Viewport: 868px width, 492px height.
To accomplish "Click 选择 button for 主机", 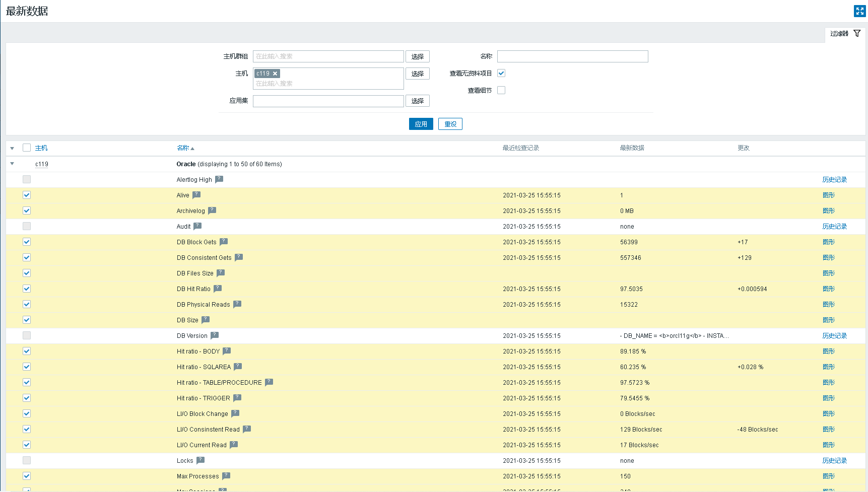I will [x=418, y=74].
